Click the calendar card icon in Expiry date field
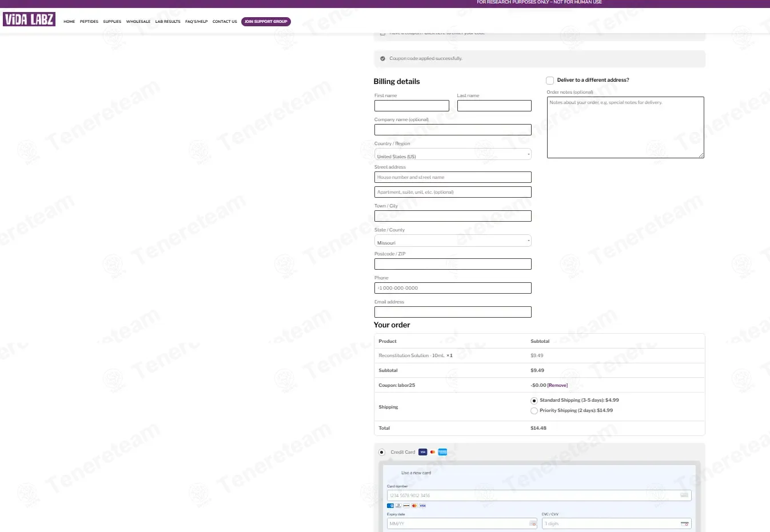Image resolution: width=770 pixels, height=532 pixels. click(x=532, y=523)
